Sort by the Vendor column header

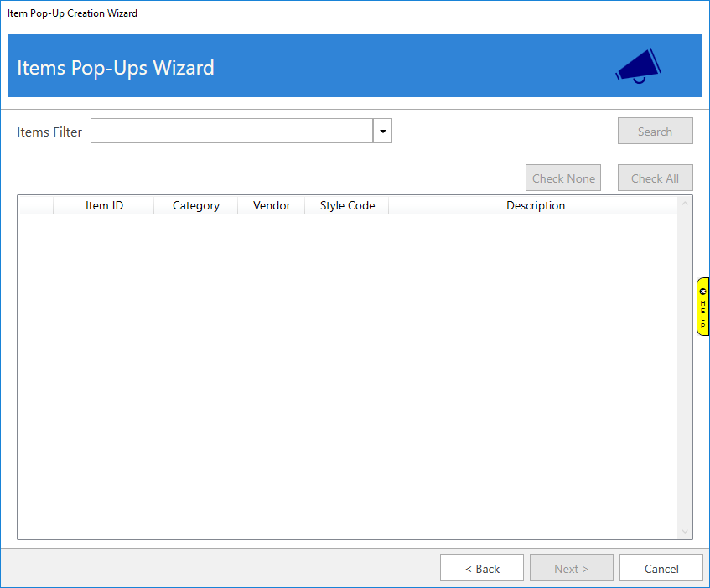272,206
